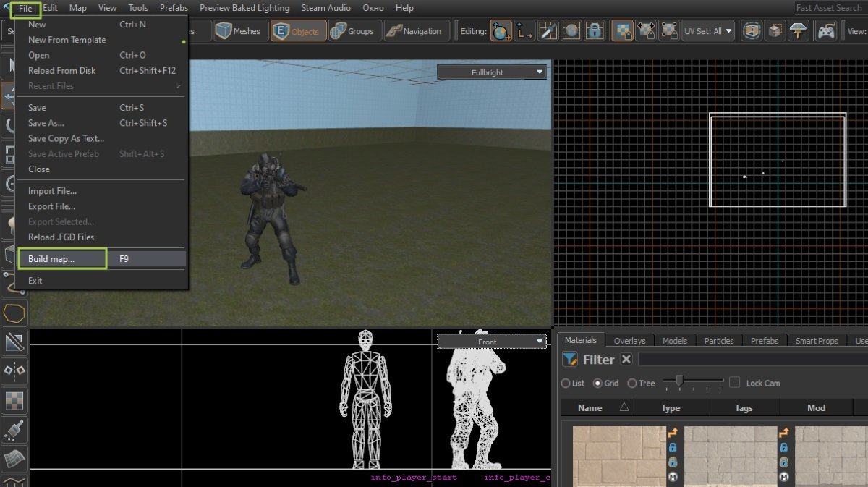The height and width of the screenshot is (487, 868).
Task: Expand the UV Set: All dropdown
Action: [708, 31]
